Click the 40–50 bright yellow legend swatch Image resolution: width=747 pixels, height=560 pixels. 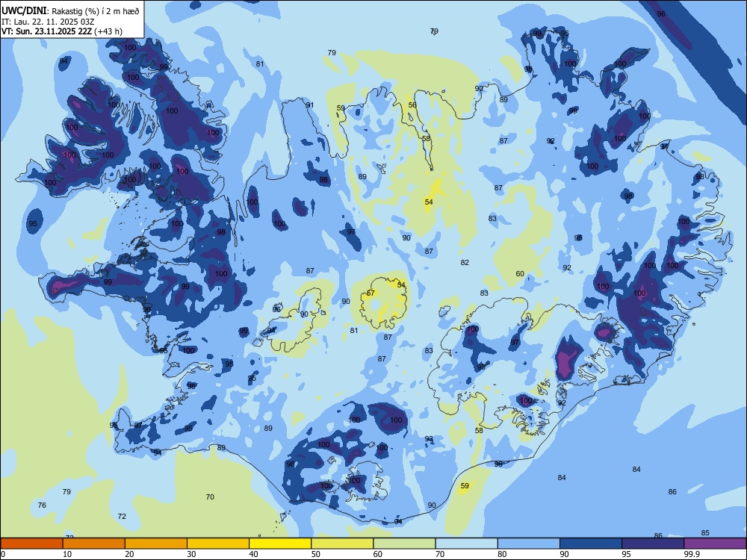280,544
